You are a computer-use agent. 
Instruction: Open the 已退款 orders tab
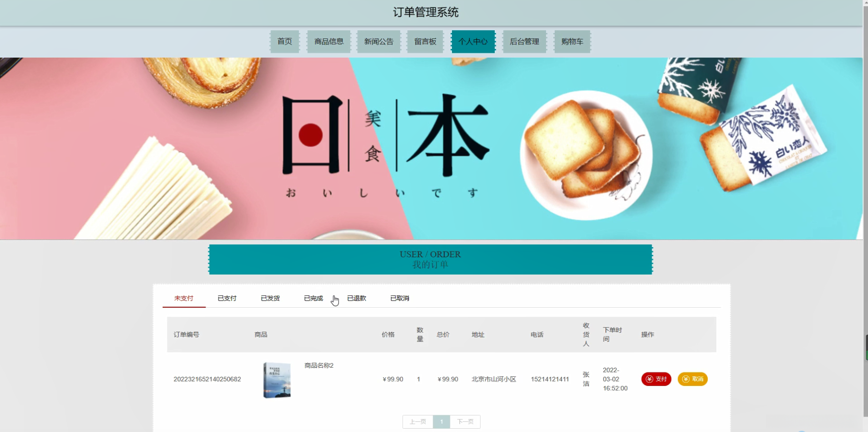pyautogui.click(x=357, y=298)
